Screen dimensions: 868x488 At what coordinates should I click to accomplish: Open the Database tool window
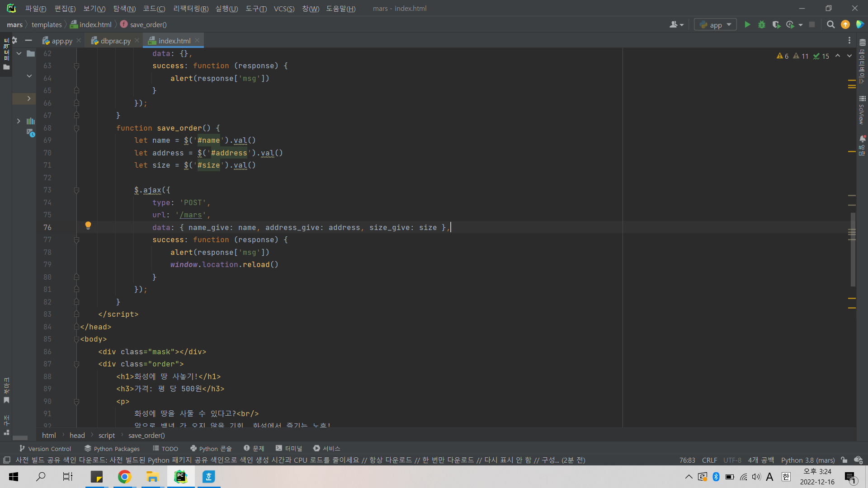[862, 61]
